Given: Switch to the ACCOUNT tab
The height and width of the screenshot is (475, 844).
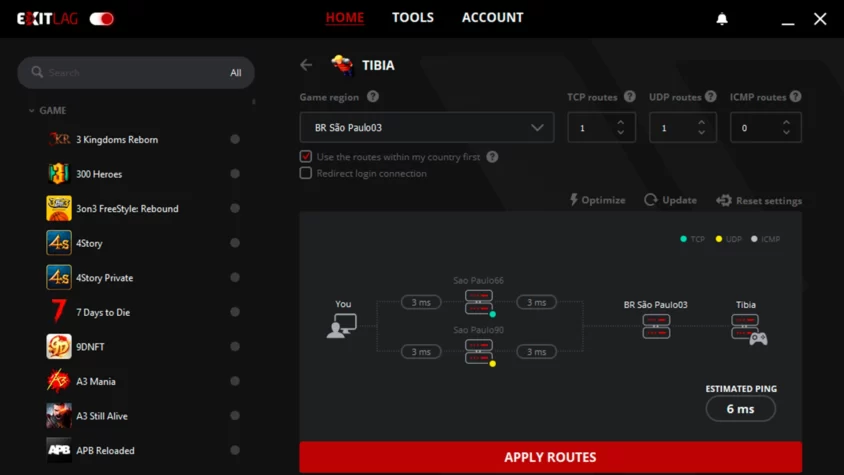Looking at the screenshot, I should tap(493, 18).
